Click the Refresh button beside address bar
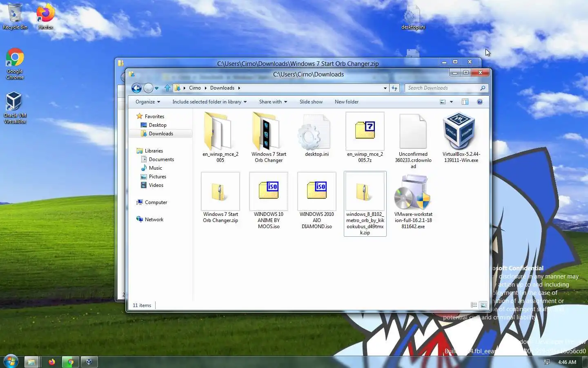The height and width of the screenshot is (368, 588). pos(394,88)
